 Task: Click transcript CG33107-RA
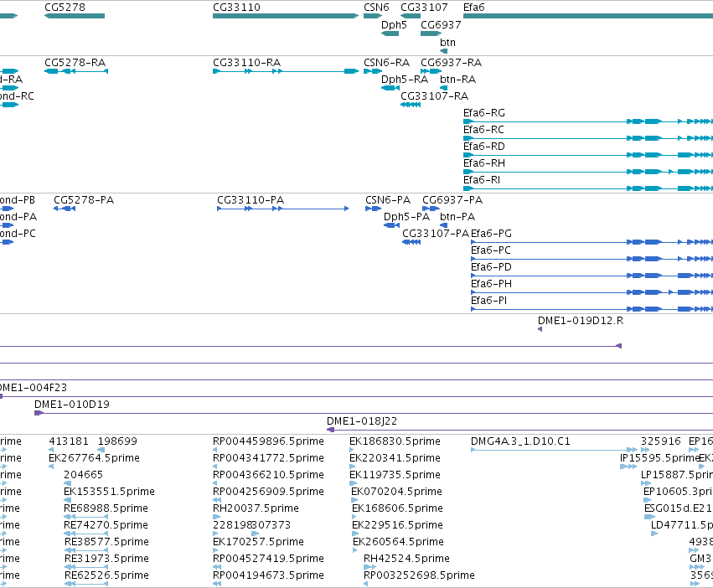click(411, 105)
